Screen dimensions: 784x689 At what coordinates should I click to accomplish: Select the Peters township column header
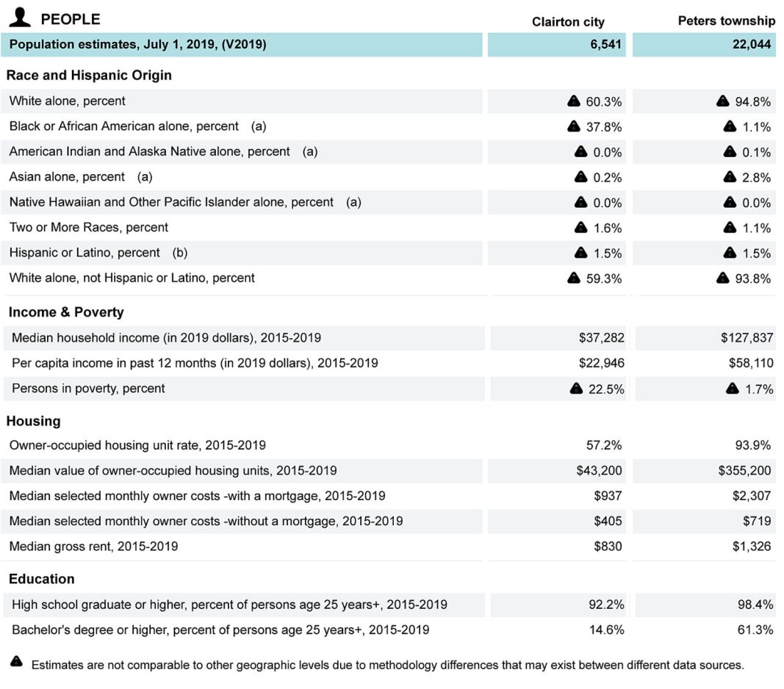(726, 21)
